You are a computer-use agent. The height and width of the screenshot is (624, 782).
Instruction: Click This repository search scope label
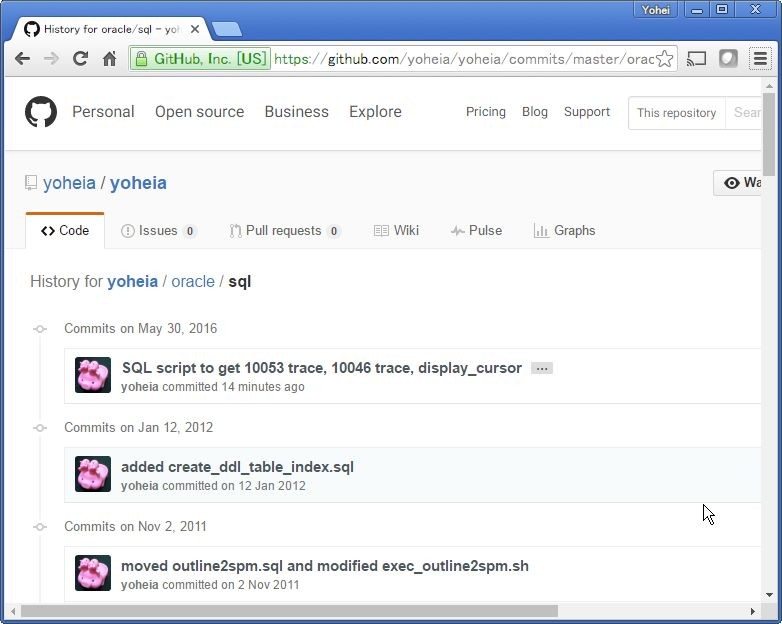coord(676,113)
